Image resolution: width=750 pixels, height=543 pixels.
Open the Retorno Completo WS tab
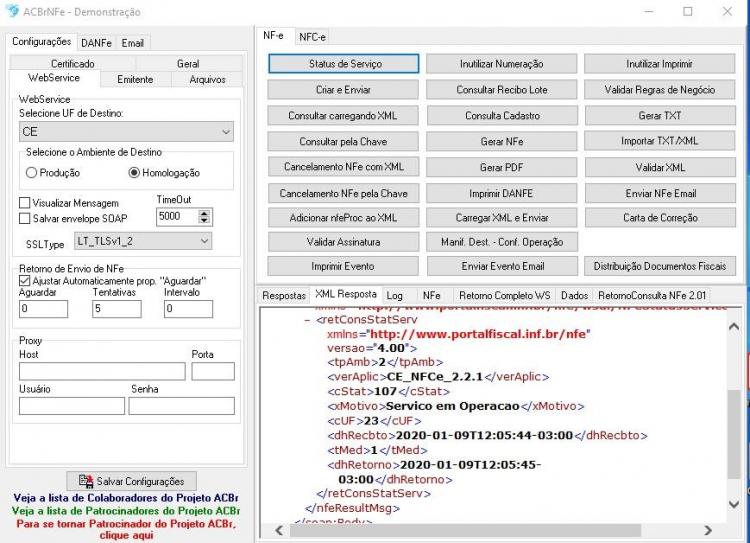pyautogui.click(x=505, y=296)
